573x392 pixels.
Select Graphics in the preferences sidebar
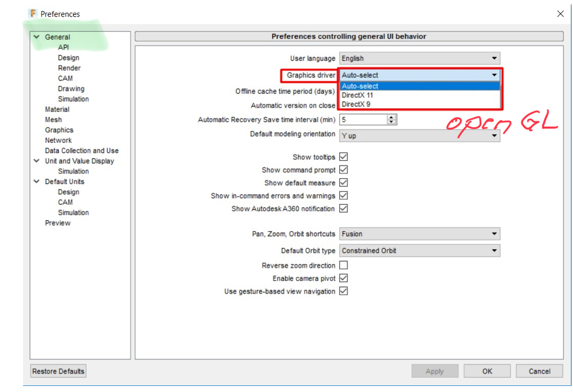tap(59, 130)
